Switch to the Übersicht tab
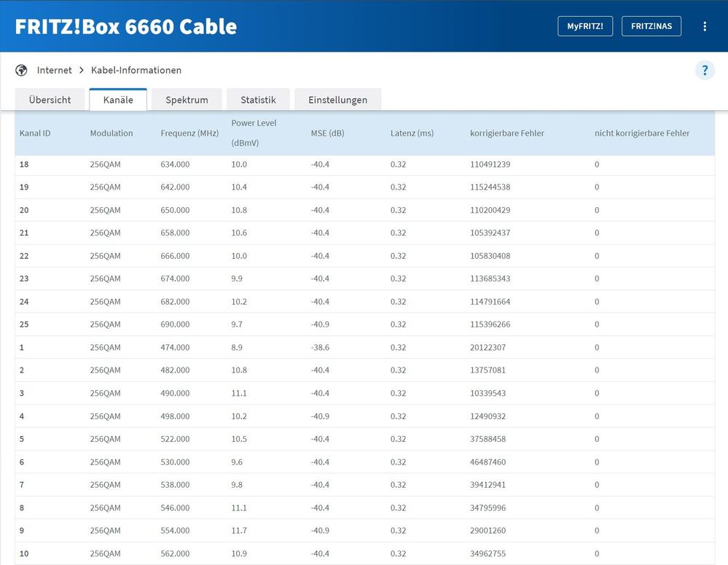The image size is (728, 565). coord(50,100)
